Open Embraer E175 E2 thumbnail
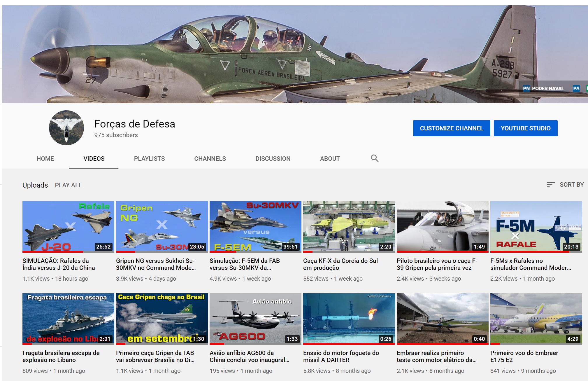The width and height of the screenshot is (588, 381). pyautogui.click(x=536, y=319)
